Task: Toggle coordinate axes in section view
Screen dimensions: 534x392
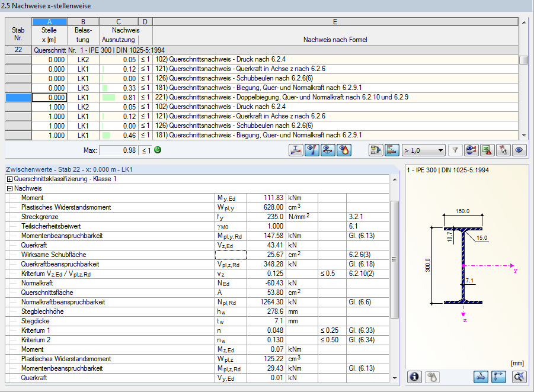Action: point(498,377)
